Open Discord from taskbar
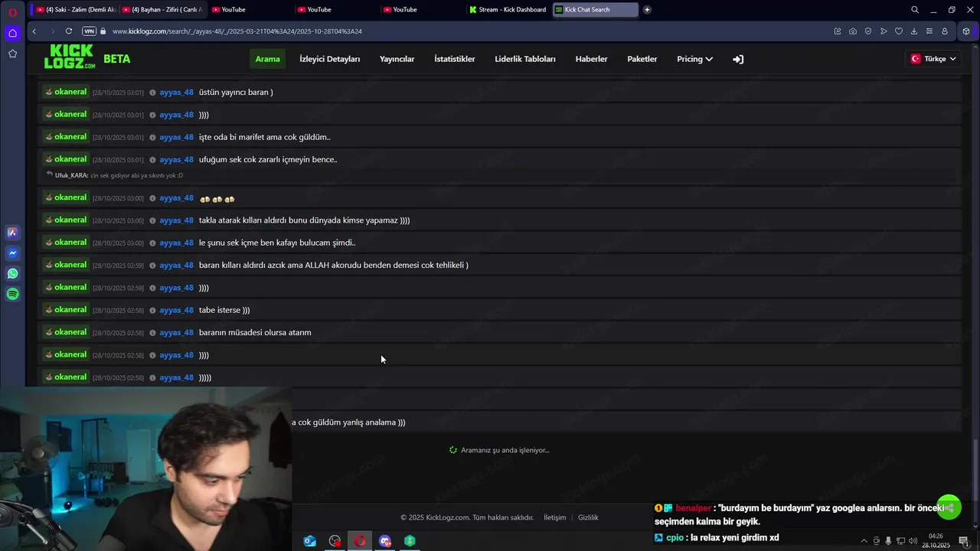 (x=385, y=541)
